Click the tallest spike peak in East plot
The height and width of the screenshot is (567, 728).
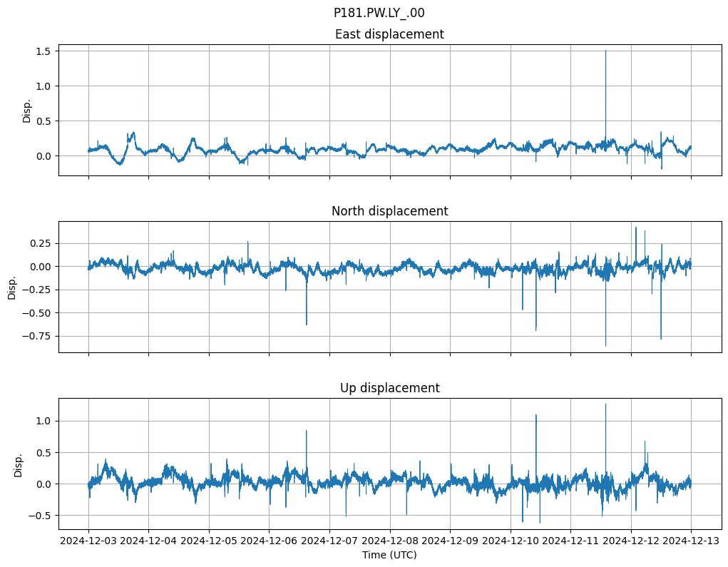coord(605,51)
